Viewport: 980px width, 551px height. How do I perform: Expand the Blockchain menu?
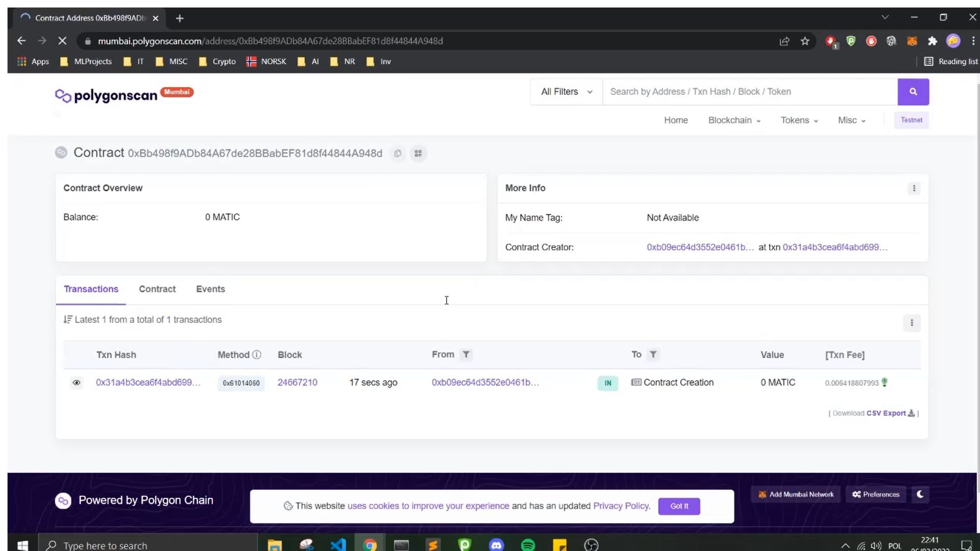pyautogui.click(x=734, y=120)
